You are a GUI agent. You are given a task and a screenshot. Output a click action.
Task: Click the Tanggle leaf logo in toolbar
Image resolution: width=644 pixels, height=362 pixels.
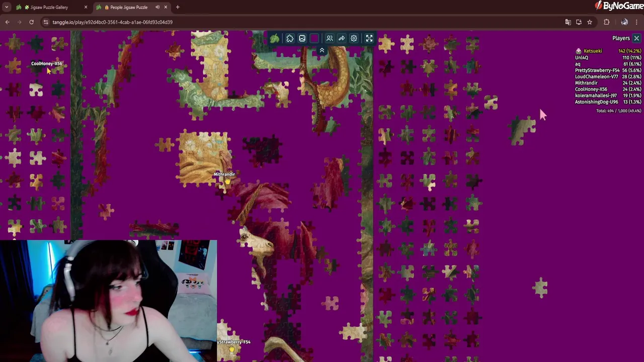[275, 38]
